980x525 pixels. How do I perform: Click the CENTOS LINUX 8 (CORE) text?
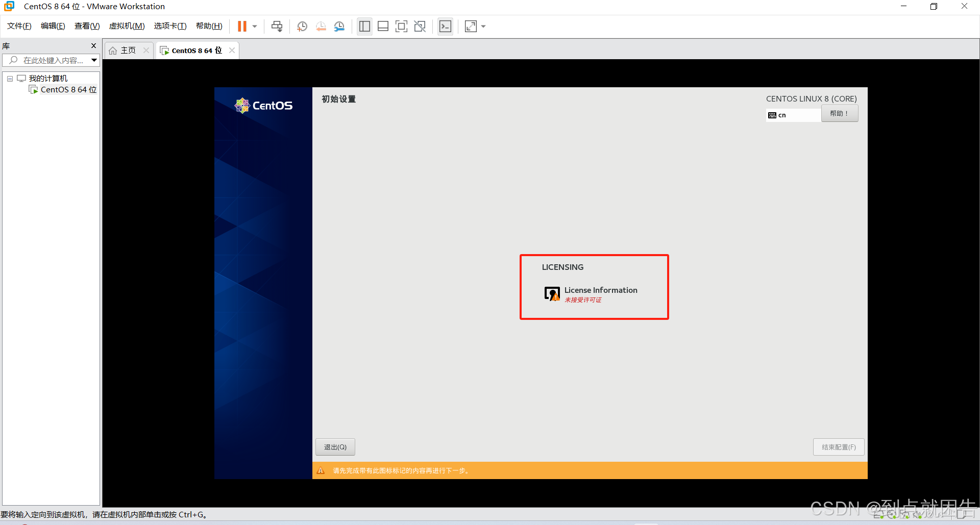pyautogui.click(x=811, y=99)
